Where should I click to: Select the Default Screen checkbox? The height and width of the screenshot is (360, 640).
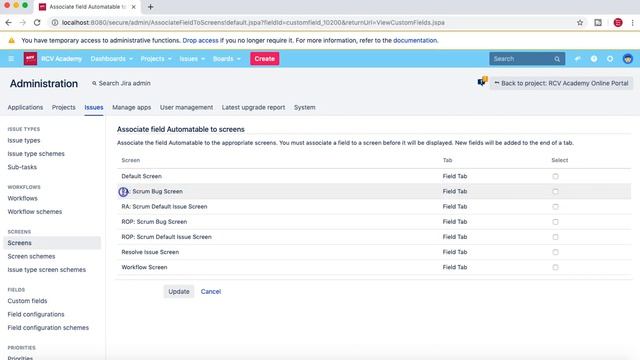pos(555,176)
